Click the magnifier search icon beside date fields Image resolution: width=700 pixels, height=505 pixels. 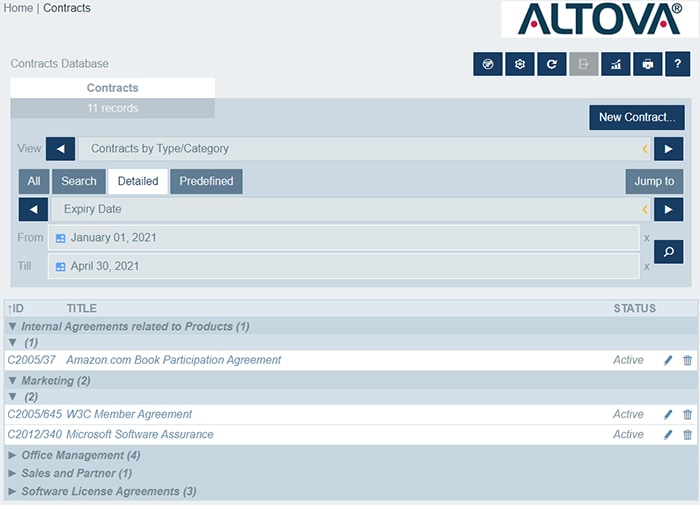[x=669, y=251]
